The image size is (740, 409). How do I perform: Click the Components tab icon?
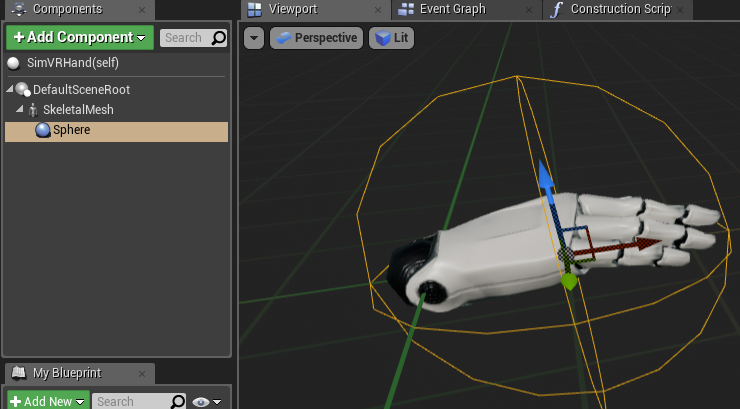pos(19,8)
